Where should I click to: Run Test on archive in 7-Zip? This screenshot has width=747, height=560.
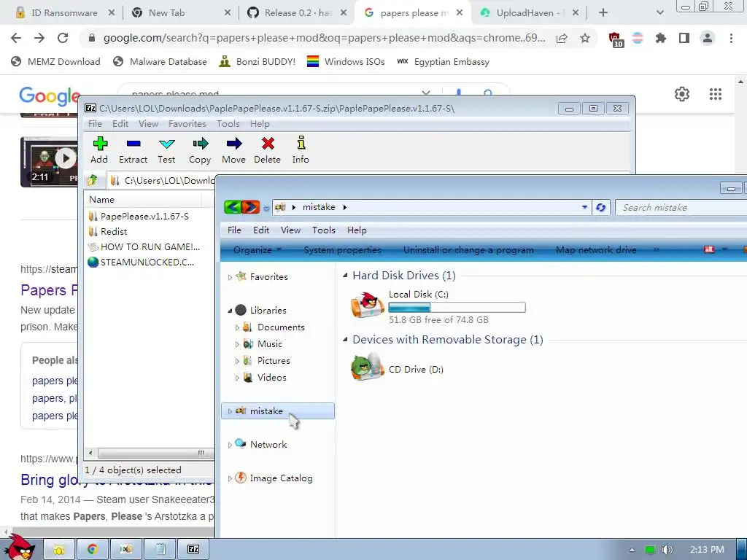(166, 150)
